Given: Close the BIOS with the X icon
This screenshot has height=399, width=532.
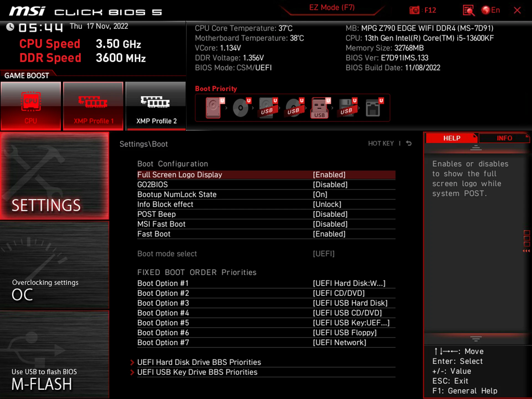Looking at the screenshot, I should [x=517, y=10].
